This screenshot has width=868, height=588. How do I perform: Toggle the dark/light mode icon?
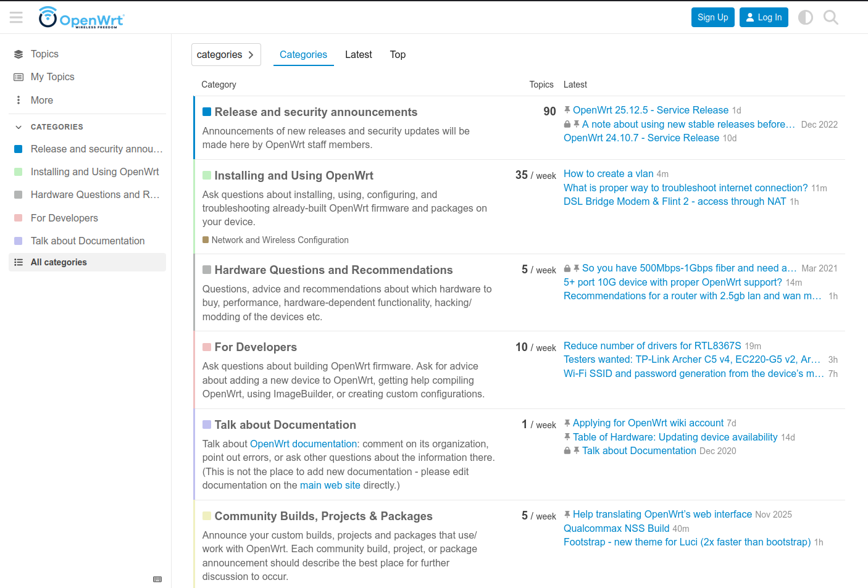[806, 17]
